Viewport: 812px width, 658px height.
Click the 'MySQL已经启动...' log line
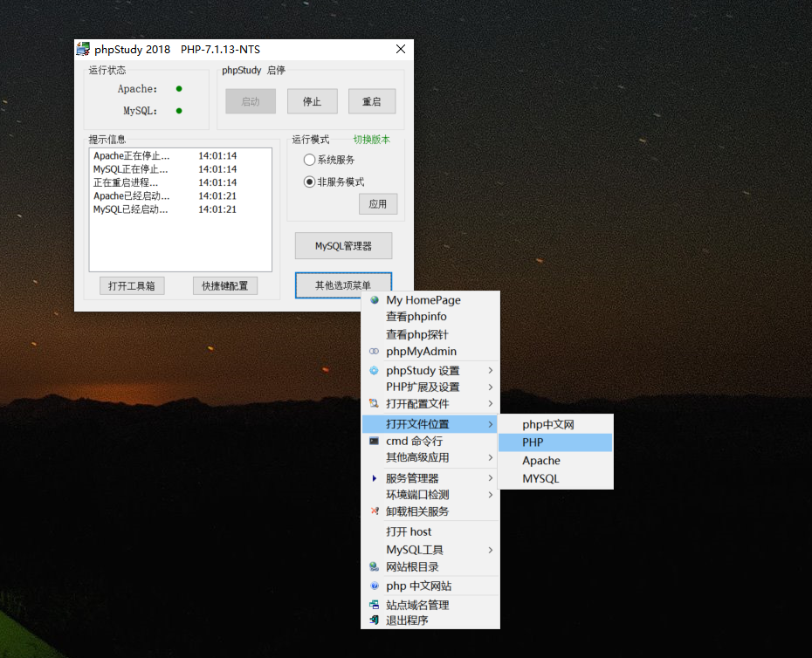pyautogui.click(x=165, y=209)
